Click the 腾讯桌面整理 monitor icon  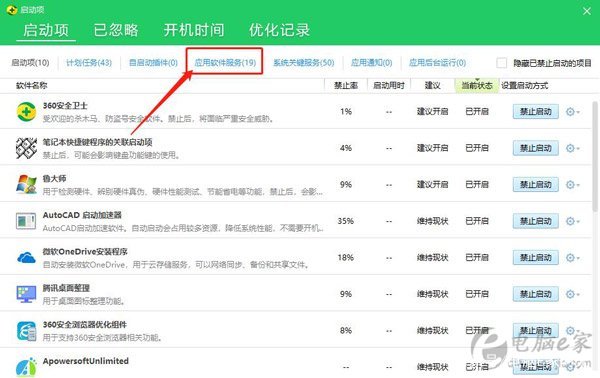click(x=26, y=294)
